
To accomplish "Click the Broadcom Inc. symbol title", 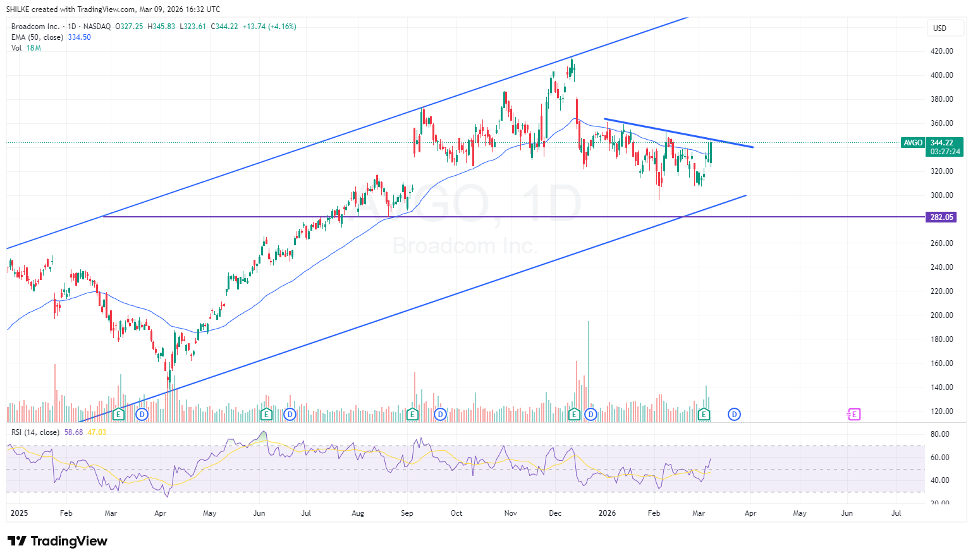I will [x=35, y=27].
